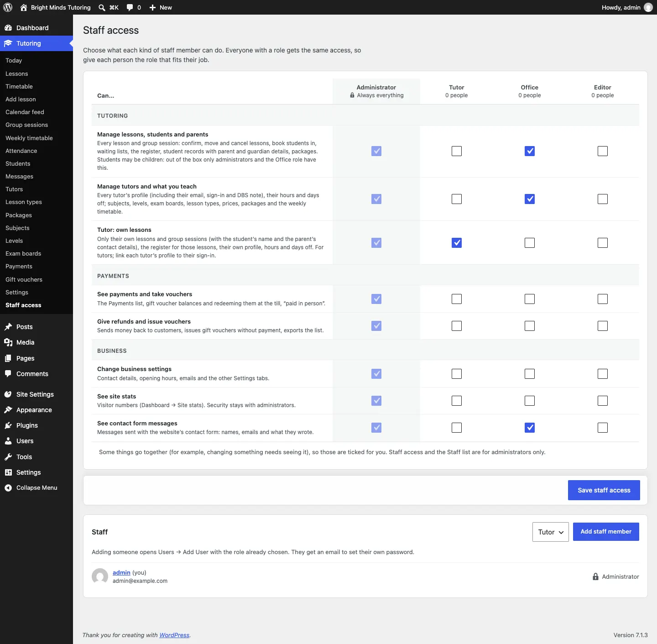Open Lesson types in the sidebar

[x=24, y=202]
